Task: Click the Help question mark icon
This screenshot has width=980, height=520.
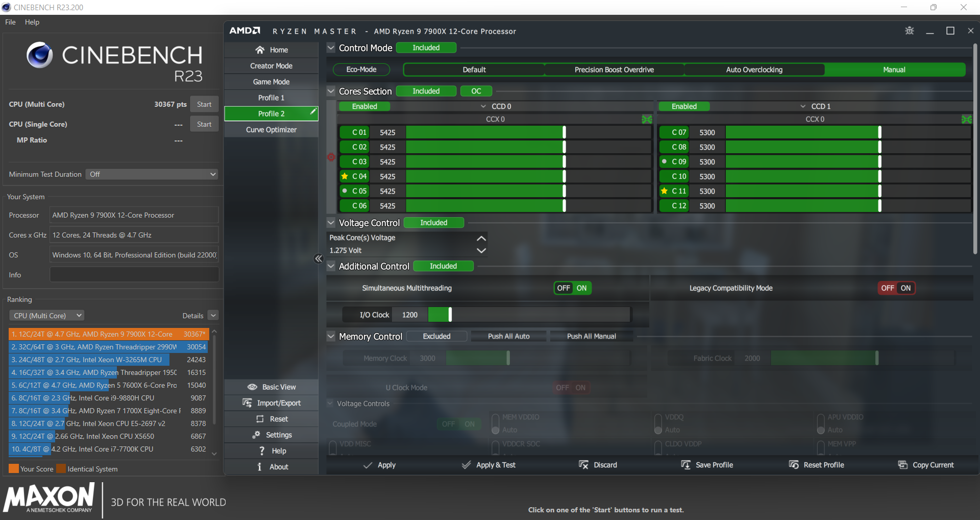Action: [x=262, y=451]
